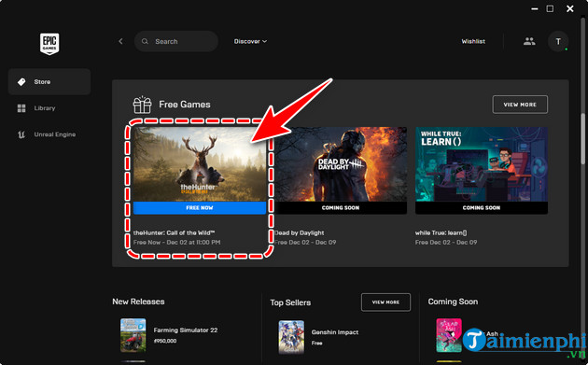588x365 pixels.
Task: Click Coming Soon under while True: learn()
Action: coord(482,208)
